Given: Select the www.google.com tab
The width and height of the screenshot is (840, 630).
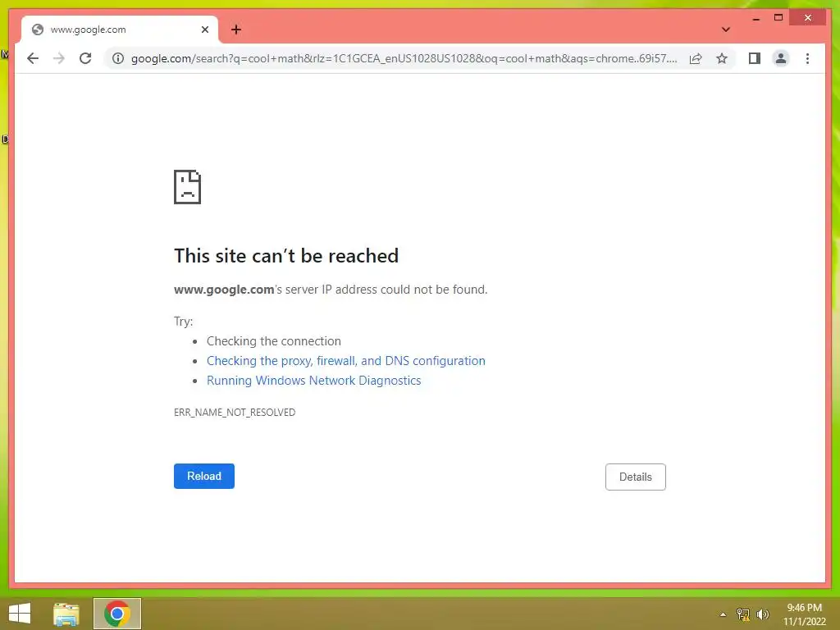Looking at the screenshot, I should coord(120,30).
